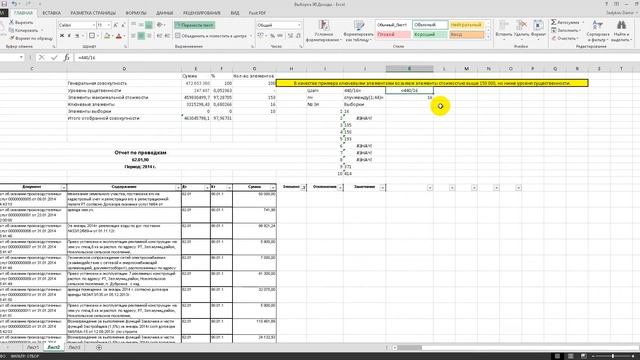The height and width of the screenshot is (360, 640).
Task: Click the zoom slider in status bar
Action: point(613,356)
